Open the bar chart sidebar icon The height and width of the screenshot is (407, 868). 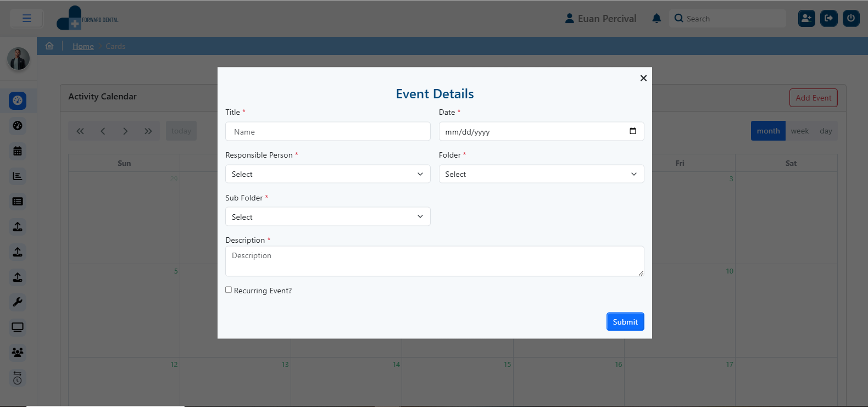pyautogui.click(x=18, y=176)
